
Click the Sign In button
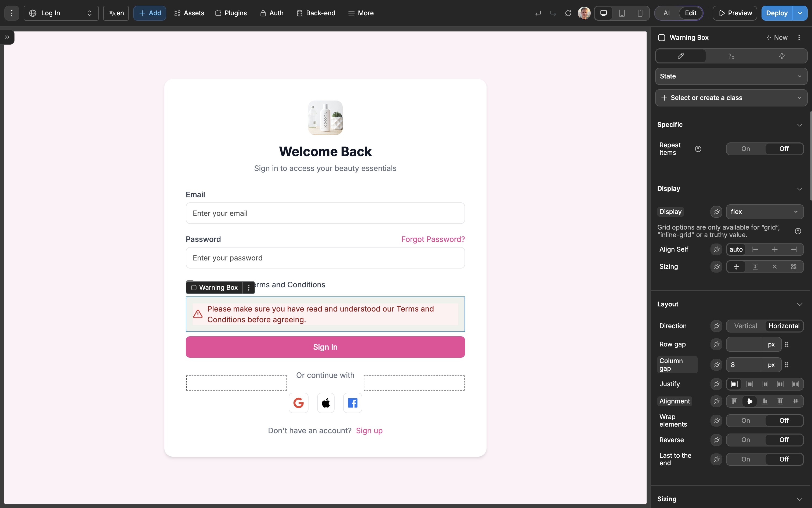click(325, 347)
